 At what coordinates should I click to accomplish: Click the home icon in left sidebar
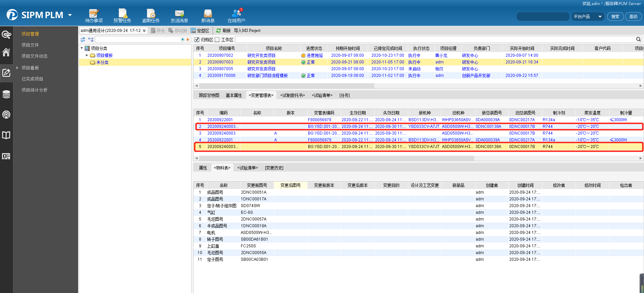coord(6,52)
